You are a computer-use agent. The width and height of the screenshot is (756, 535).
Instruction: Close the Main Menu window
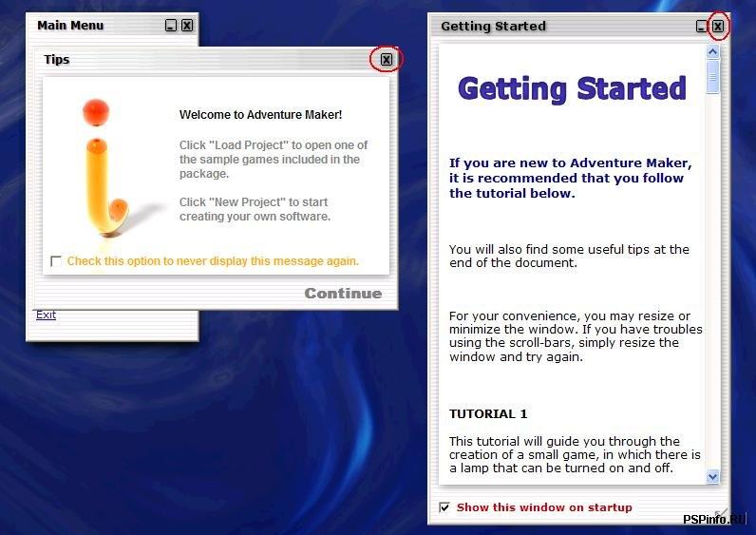coord(187,26)
